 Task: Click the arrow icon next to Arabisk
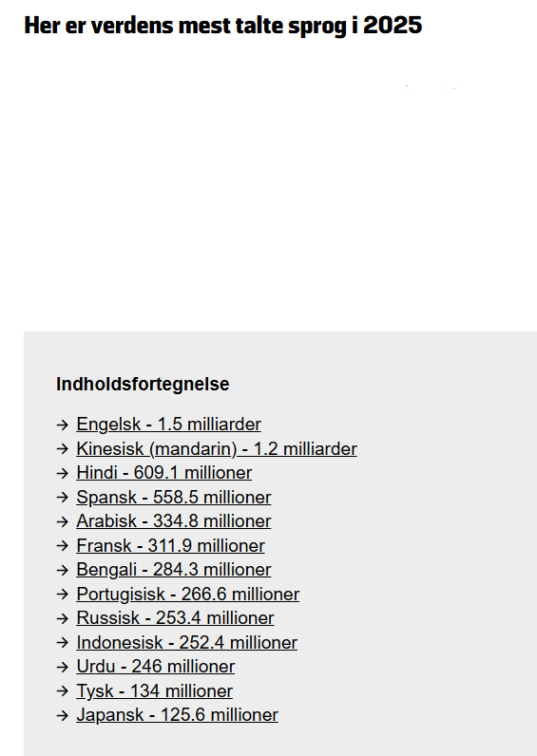click(x=63, y=521)
